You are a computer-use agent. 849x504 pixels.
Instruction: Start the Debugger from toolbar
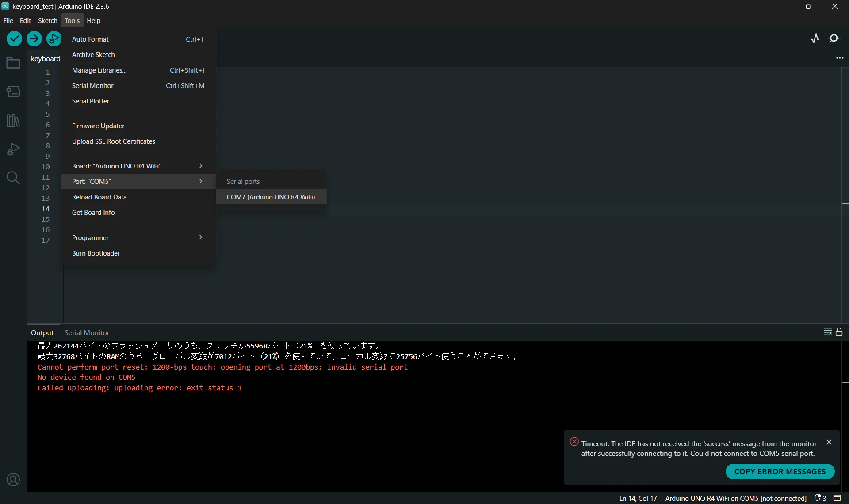[54, 39]
